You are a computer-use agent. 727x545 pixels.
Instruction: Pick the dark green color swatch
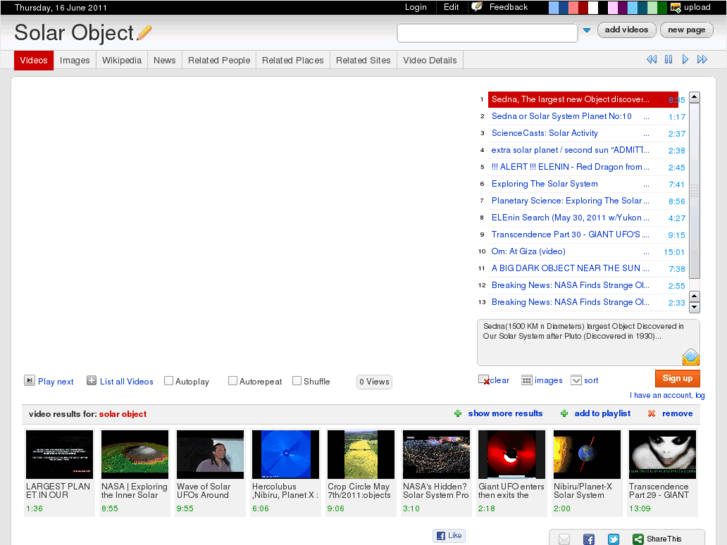tap(662, 7)
